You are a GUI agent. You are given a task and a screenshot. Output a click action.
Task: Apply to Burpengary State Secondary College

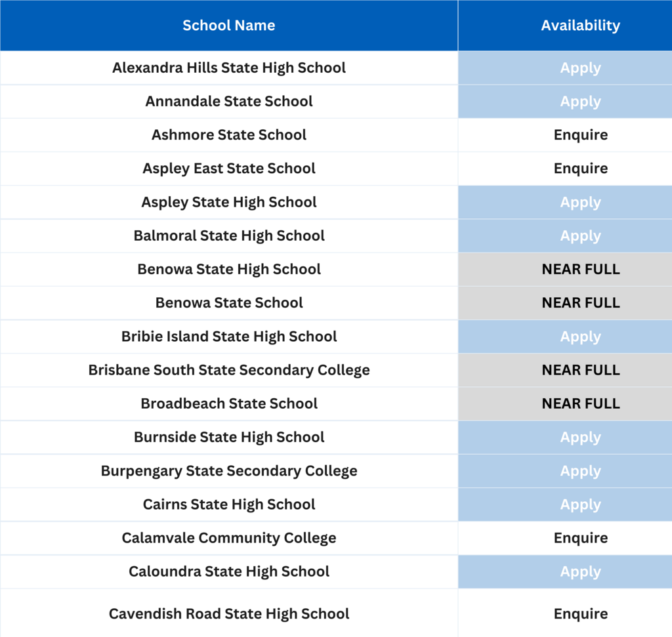pyautogui.click(x=580, y=471)
